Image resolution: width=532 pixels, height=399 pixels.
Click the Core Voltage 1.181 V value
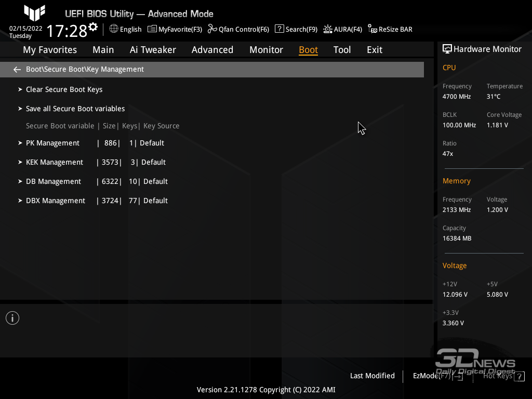497,125
